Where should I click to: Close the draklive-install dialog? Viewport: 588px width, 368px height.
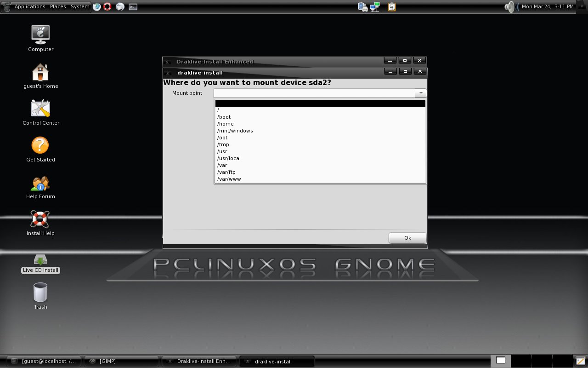tap(419, 72)
